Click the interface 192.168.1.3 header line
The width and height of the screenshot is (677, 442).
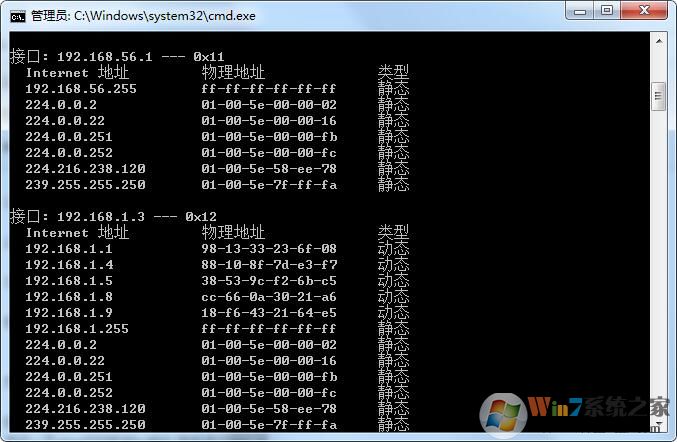pos(113,216)
